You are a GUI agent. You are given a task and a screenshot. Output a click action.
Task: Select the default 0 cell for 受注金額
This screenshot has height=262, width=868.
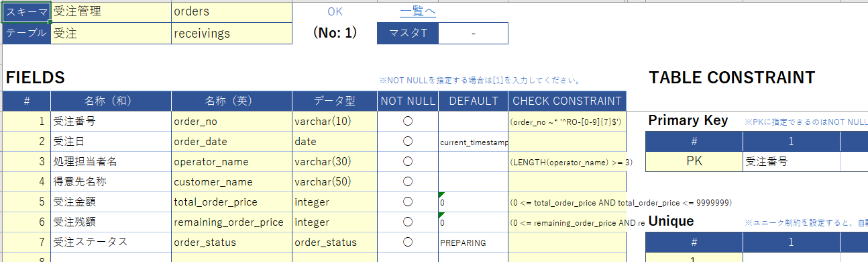click(473, 202)
